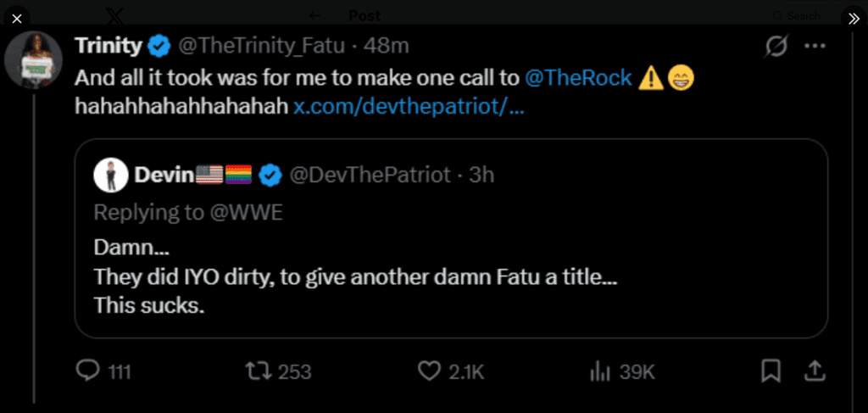Open Trinity's profile picture
Viewport: 868px width, 413px height.
tap(34, 59)
